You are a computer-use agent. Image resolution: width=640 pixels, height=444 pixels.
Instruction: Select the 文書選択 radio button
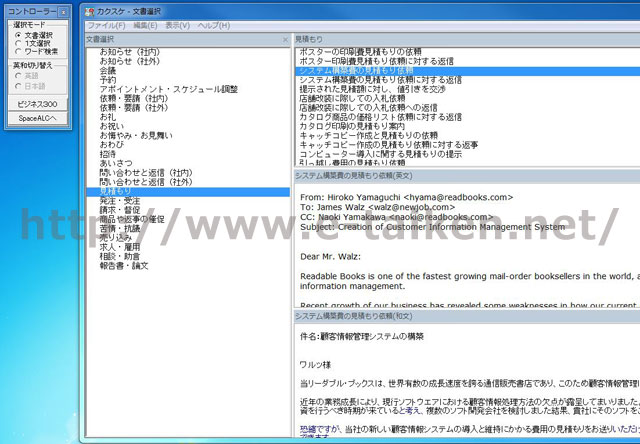point(18,35)
